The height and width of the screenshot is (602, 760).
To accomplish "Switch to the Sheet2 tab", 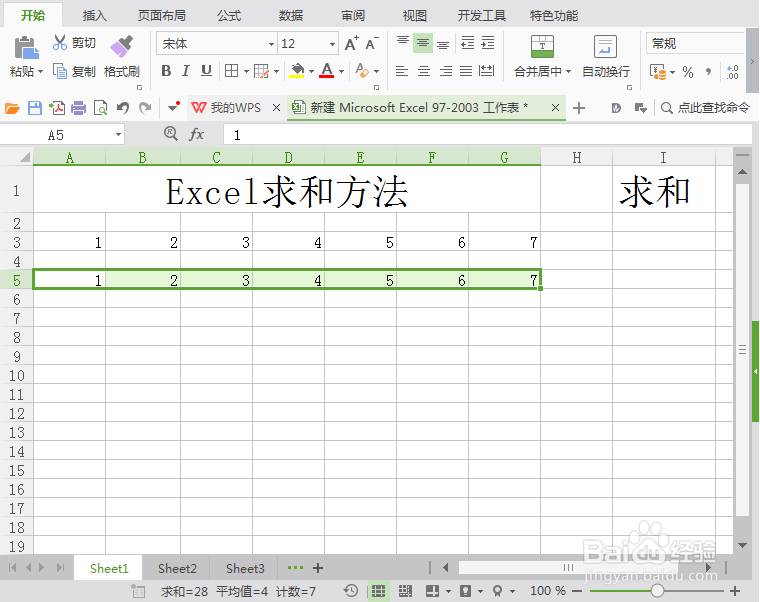I will [177, 568].
